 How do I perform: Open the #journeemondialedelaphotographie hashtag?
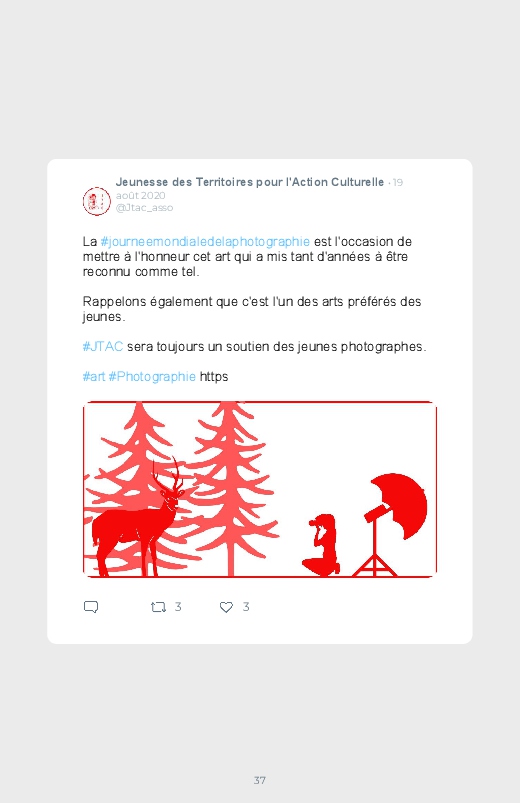(205, 241)
